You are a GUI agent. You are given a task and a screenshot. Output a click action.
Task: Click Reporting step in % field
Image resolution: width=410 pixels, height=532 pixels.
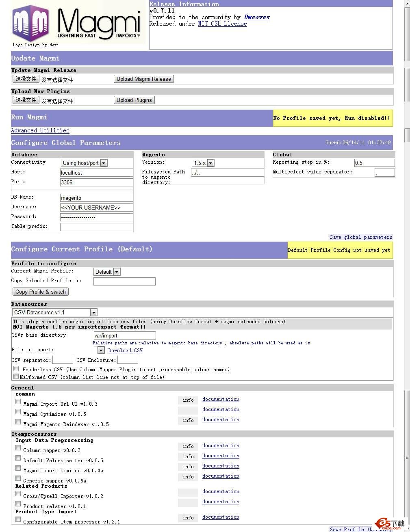point(374,163)
